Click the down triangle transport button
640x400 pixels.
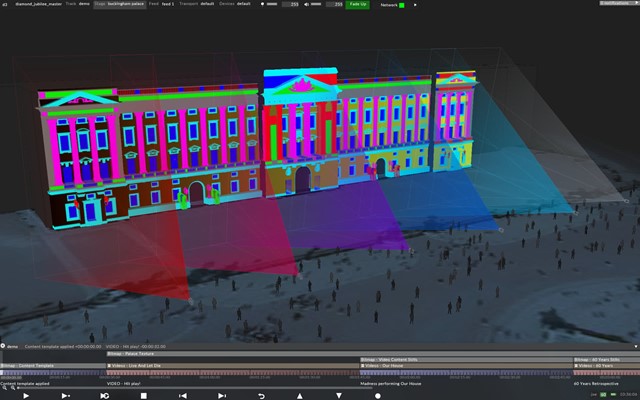[339, 396]
